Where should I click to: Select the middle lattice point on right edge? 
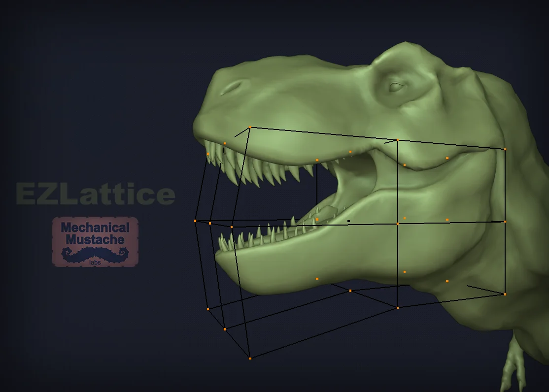[505, 222]
